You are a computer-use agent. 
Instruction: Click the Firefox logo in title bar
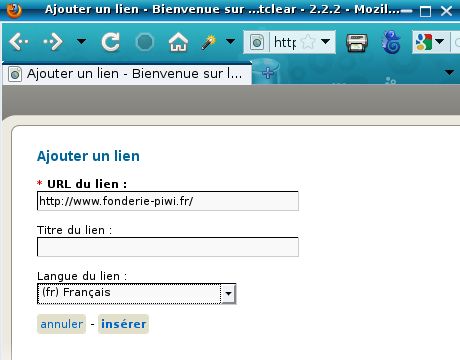pyautogui.click(x=14, y=10)
